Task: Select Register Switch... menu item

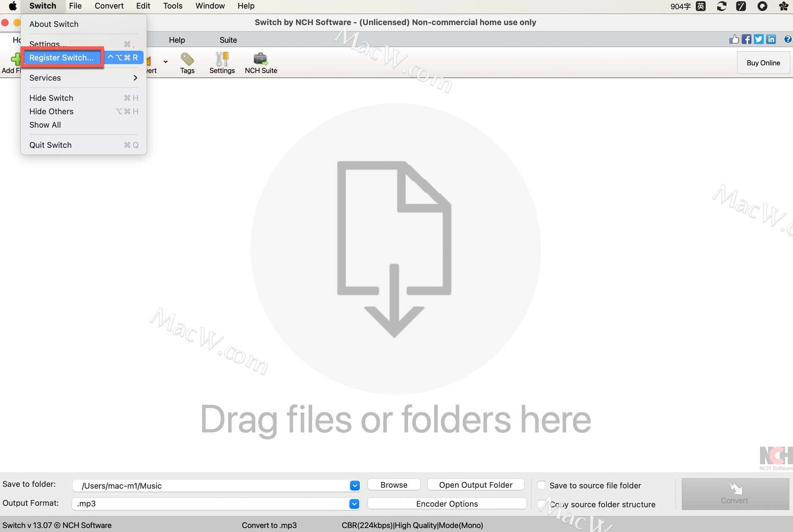Action: pyautogui.click(x=62, y=58)
